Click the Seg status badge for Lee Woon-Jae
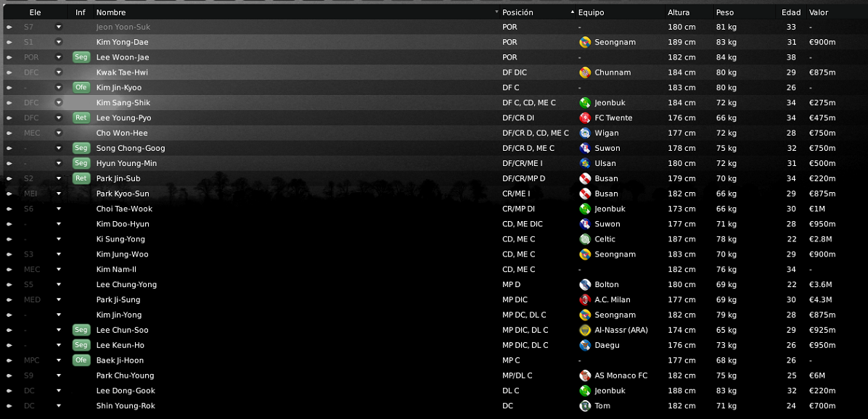Image resolution: width=868 pixels, height=419 pixels. 81,57
